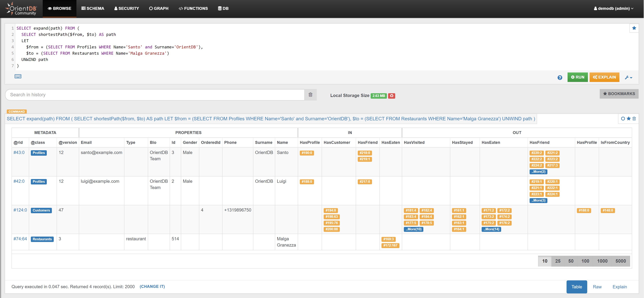Clear search history with trash icon

click(310, 95)
